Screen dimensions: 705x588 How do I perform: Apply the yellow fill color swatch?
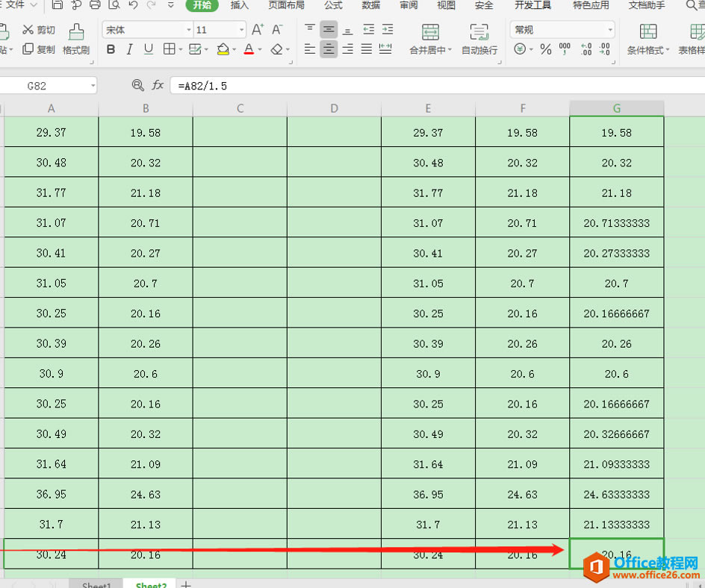point(223,49)
